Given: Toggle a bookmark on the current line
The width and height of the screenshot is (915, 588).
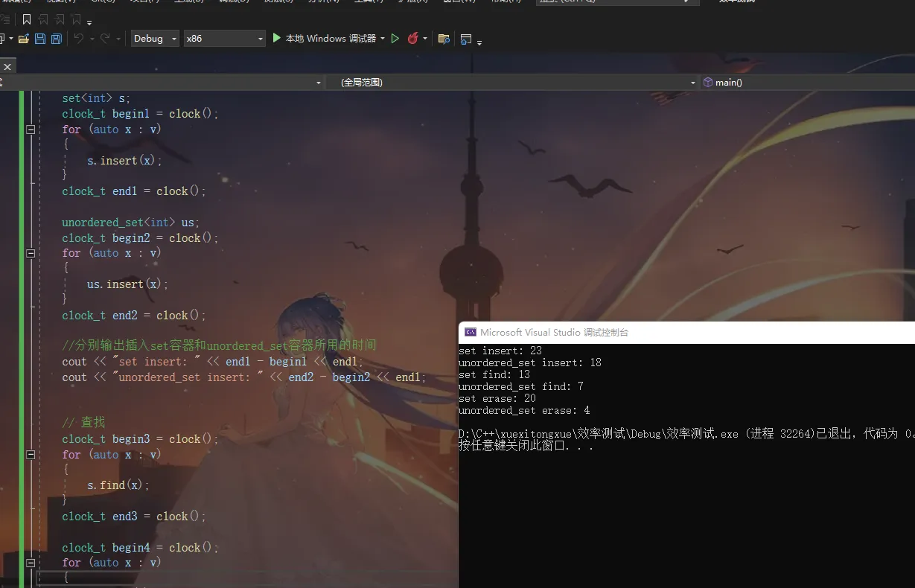Looking at the screenshot, I should (x=27, y=20).
